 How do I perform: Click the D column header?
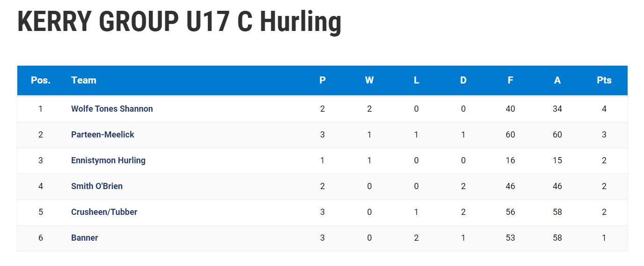(x=463, y=80)
